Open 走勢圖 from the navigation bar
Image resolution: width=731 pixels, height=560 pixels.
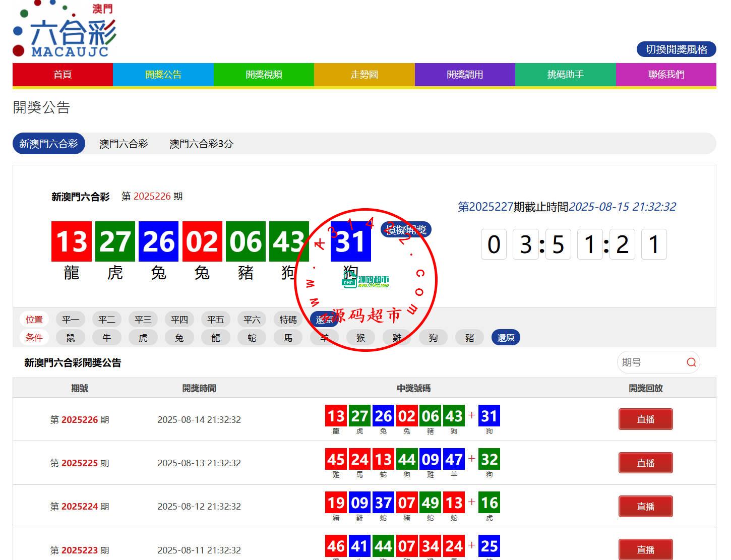[x=364, y=75]
